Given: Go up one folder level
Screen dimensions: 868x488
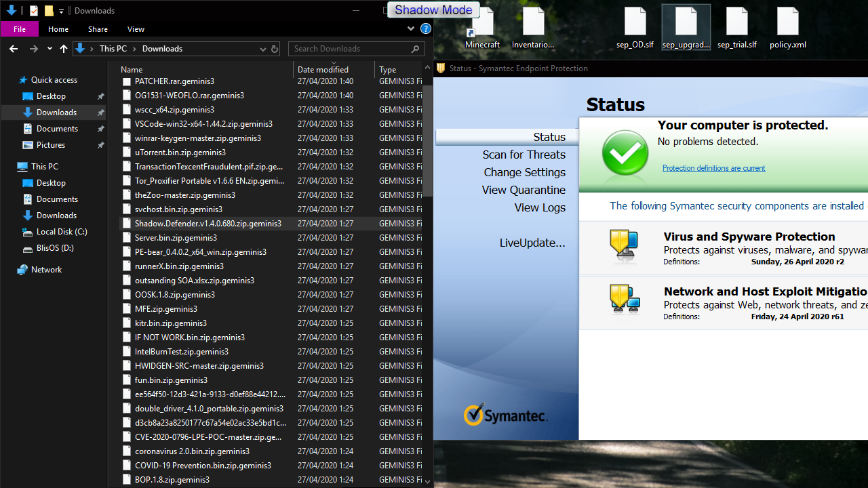Looking at the screenshot, I should coord(64,49).
